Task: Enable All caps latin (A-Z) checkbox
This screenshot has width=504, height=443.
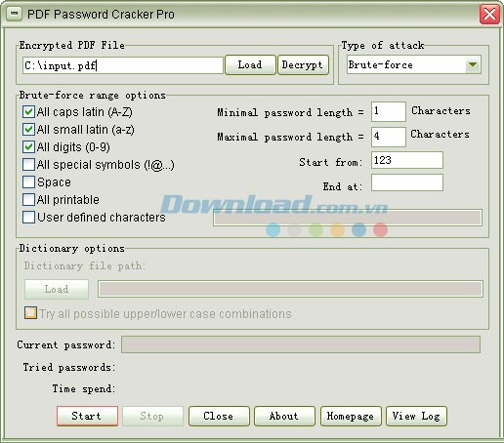Action: pos(28,112)
